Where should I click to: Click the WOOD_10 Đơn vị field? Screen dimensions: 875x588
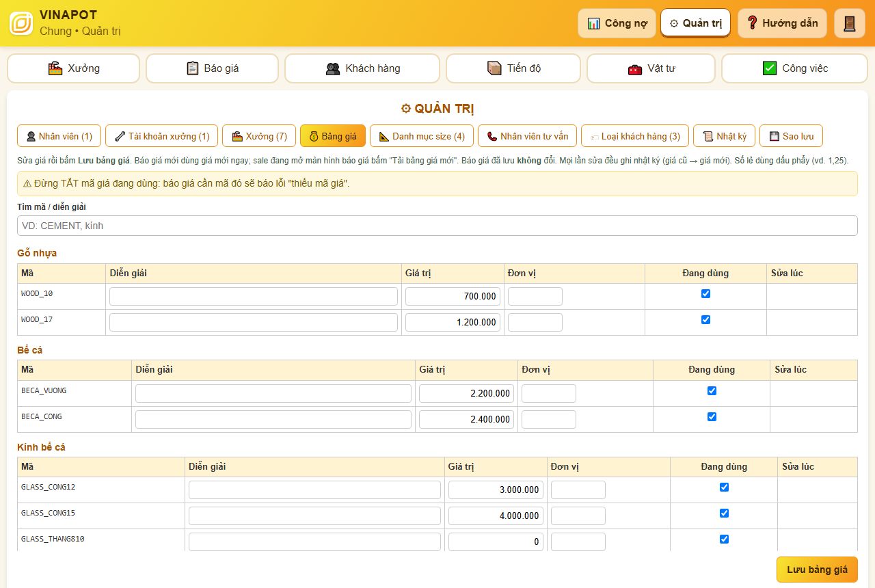click(535, 297)
